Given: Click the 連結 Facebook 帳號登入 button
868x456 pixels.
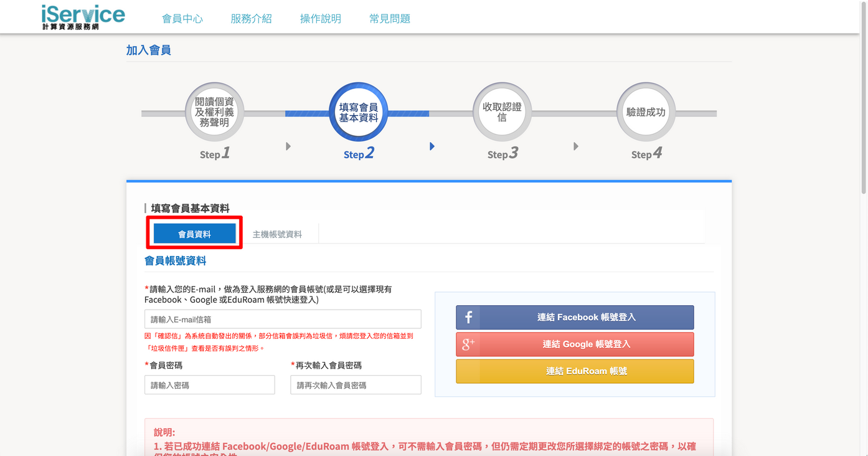Looking at the screenshot, I should point(574,317).
